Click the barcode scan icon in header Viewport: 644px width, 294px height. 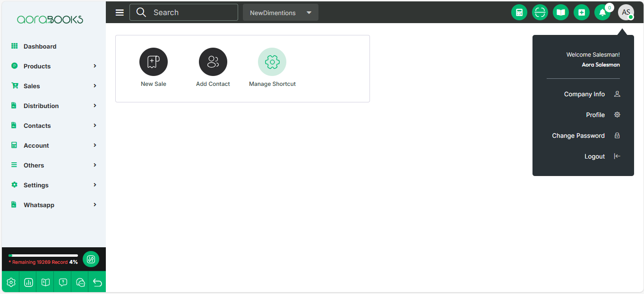point(540,13)
